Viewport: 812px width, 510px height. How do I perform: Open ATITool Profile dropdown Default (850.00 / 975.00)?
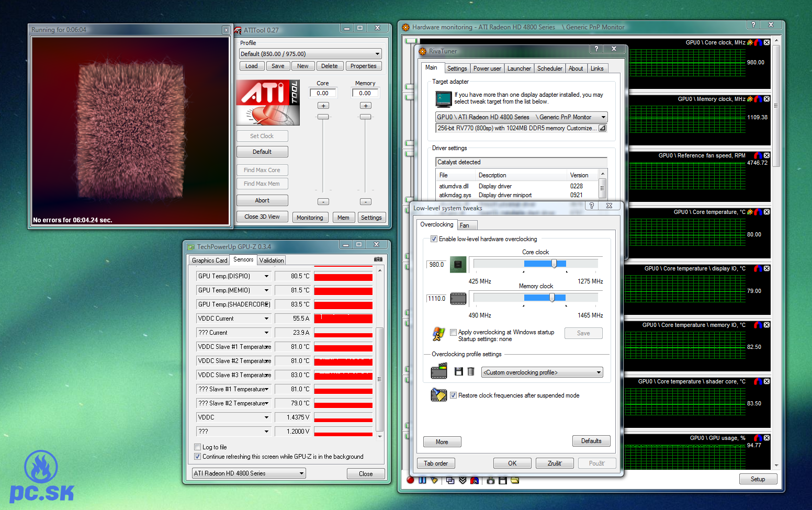point(310,54)
